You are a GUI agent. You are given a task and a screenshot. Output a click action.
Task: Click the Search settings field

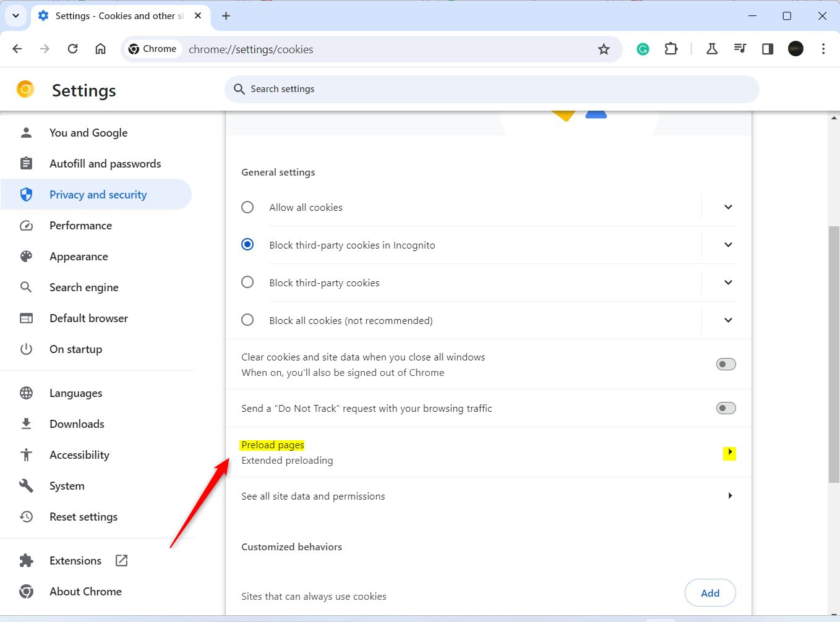click(492, 89)
